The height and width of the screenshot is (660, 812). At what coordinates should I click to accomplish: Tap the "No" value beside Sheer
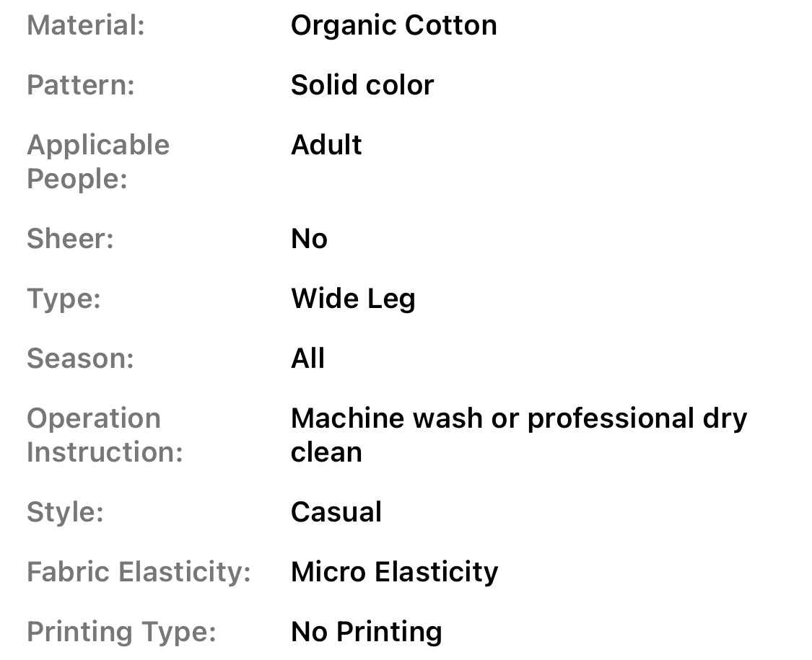click(309, 239)
